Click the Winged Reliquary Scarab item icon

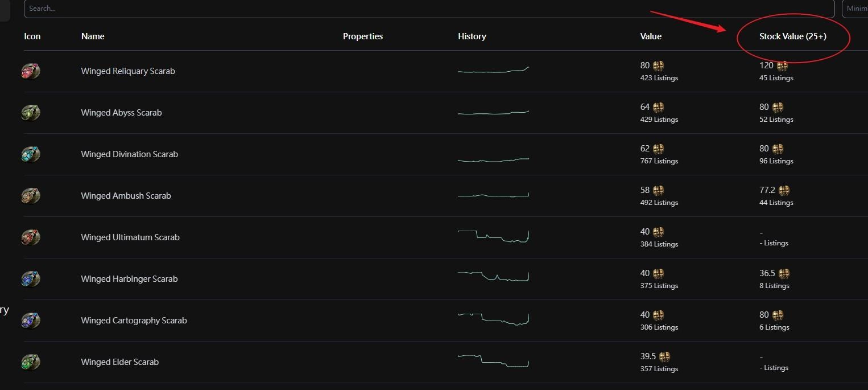[31, 71]
